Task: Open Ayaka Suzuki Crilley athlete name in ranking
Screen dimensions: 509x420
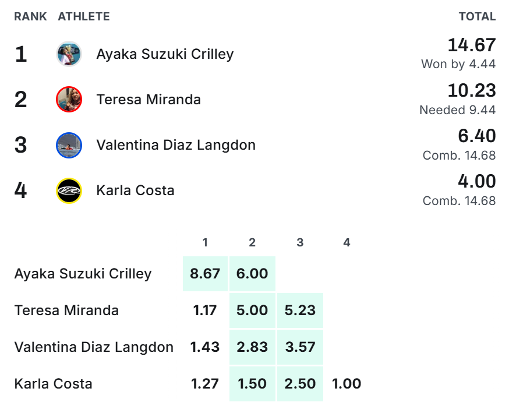Action: pyautogui.click(x=165, y=54)
